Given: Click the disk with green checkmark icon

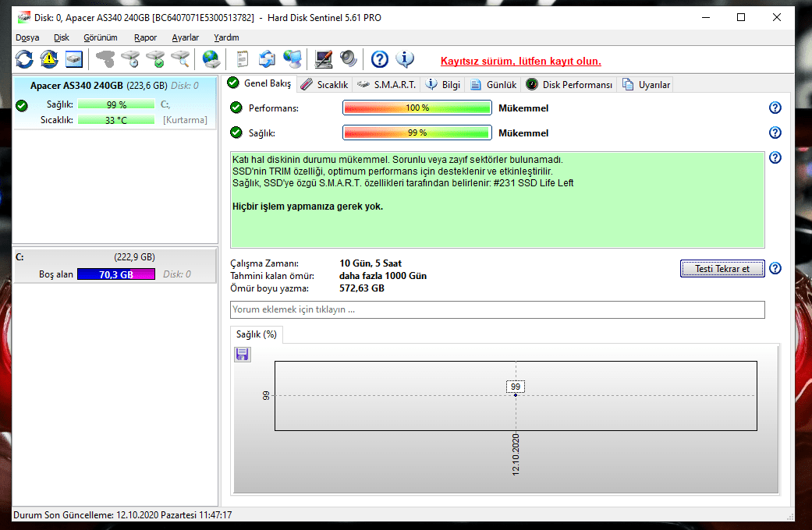Looking at the screenshot, I should (x=155, y=59).
